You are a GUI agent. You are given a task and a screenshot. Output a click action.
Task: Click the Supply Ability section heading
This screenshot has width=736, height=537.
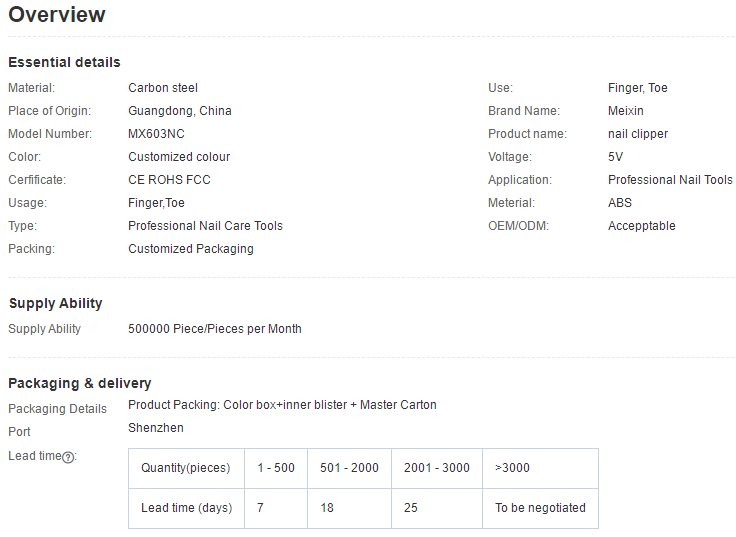point(56,303)
